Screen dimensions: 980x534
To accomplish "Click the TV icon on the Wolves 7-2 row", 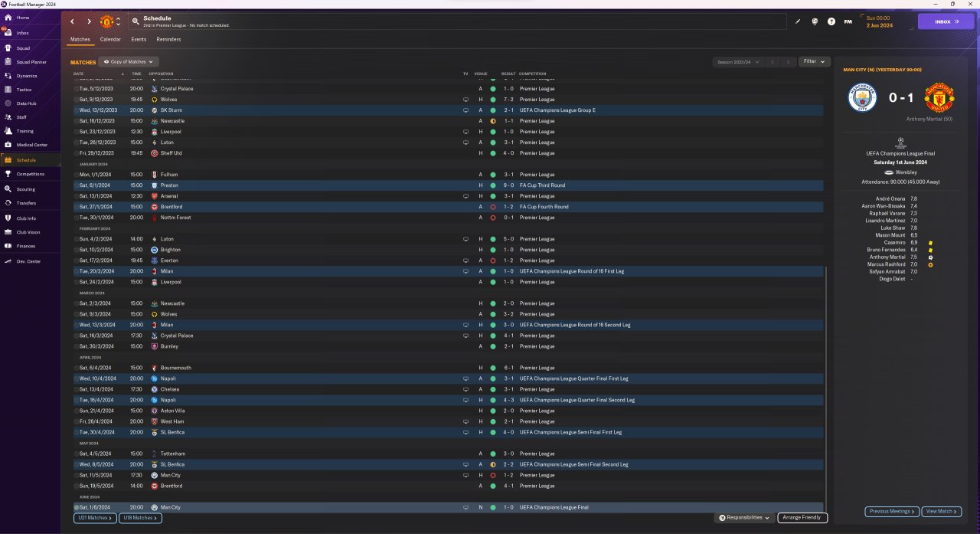I will tap(465, 100).
